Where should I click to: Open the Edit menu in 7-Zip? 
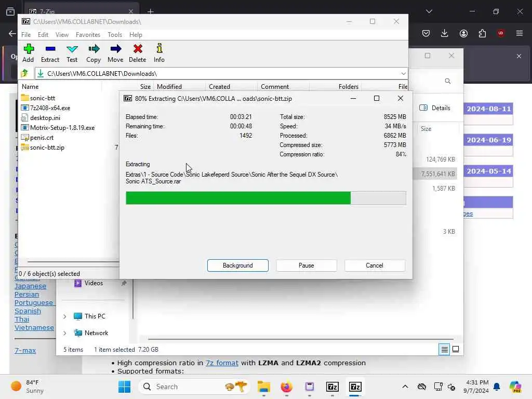click(43, 35)
